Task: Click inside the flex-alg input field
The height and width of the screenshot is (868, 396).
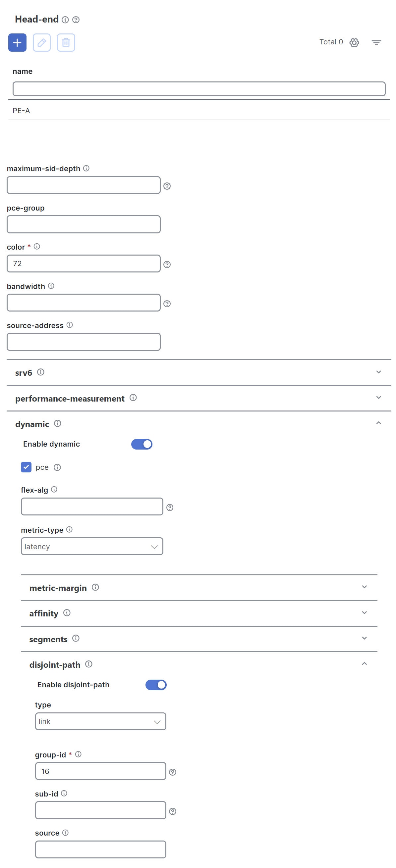Action: [91, 506]
